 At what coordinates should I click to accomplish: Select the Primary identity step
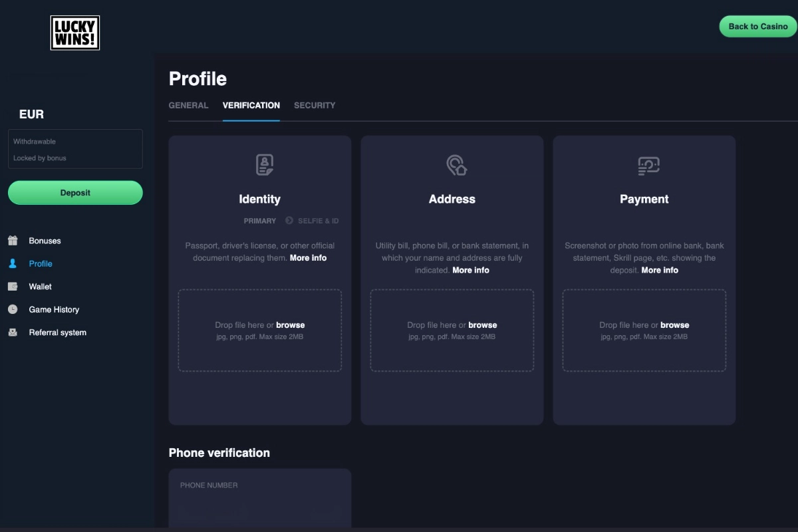260,221
